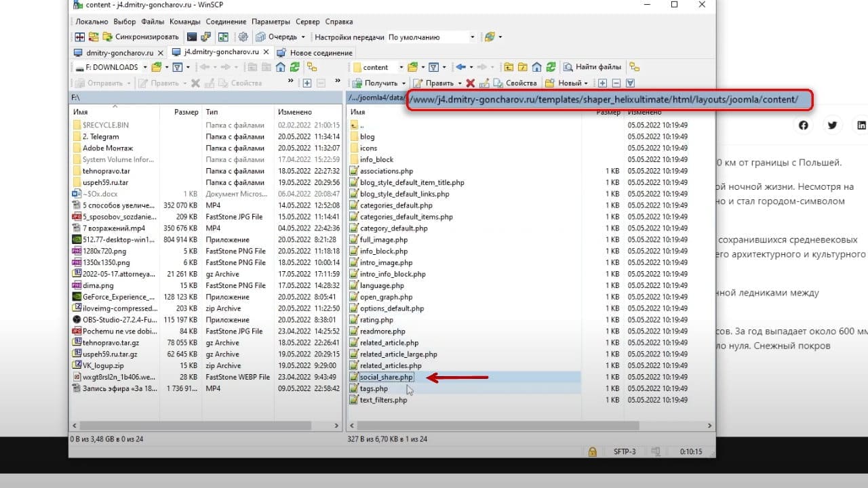Viewport: 868px width, 488px height.
Task: Click the Facebook share icon in browser window
Action: (804, 125)
